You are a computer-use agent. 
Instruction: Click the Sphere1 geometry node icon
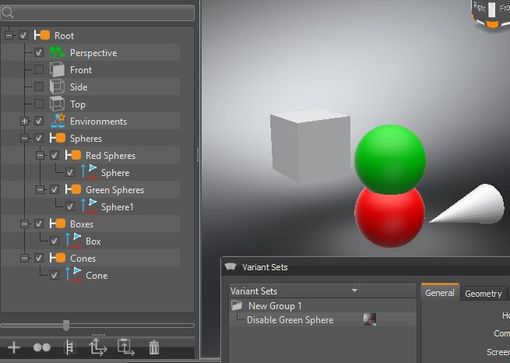(89, 206)
